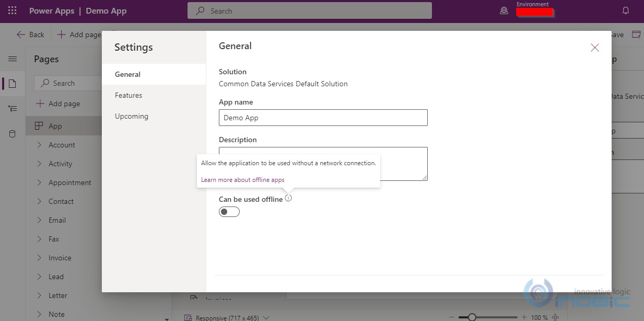Click the Common Data Services Default Solution text
The image size is (644, 321).
283,84
